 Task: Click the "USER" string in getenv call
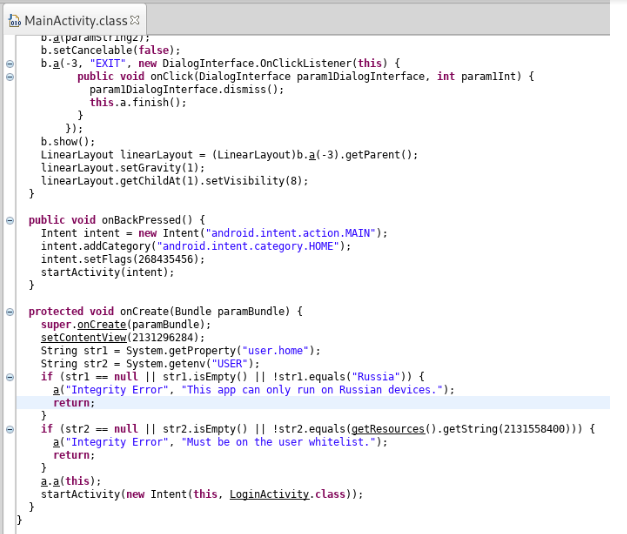tap(230, 364)
